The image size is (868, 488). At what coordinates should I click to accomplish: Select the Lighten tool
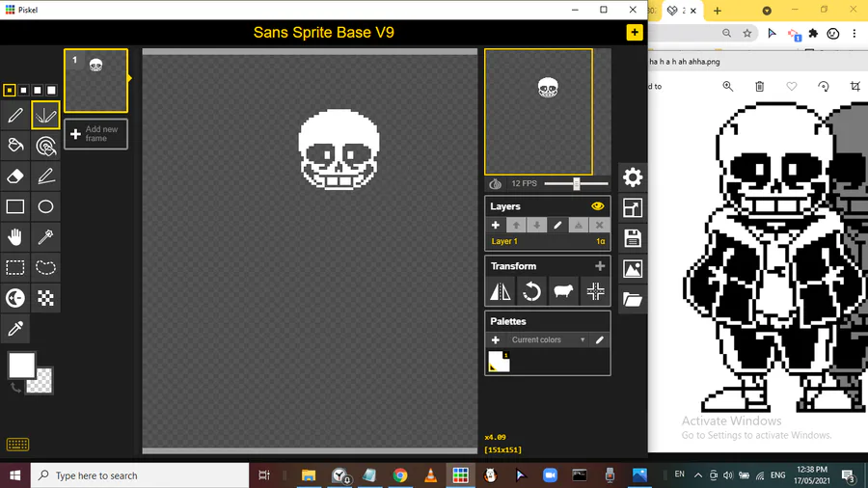point(15,298)
